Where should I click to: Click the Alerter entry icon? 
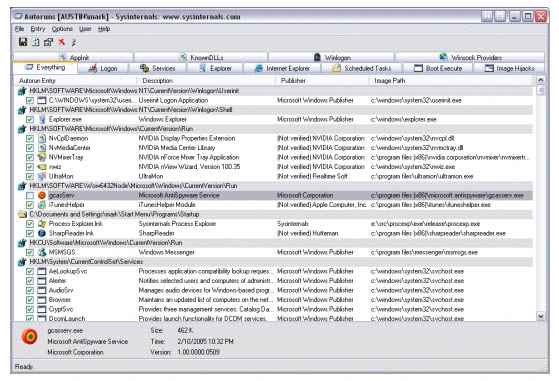coord(42,281)
